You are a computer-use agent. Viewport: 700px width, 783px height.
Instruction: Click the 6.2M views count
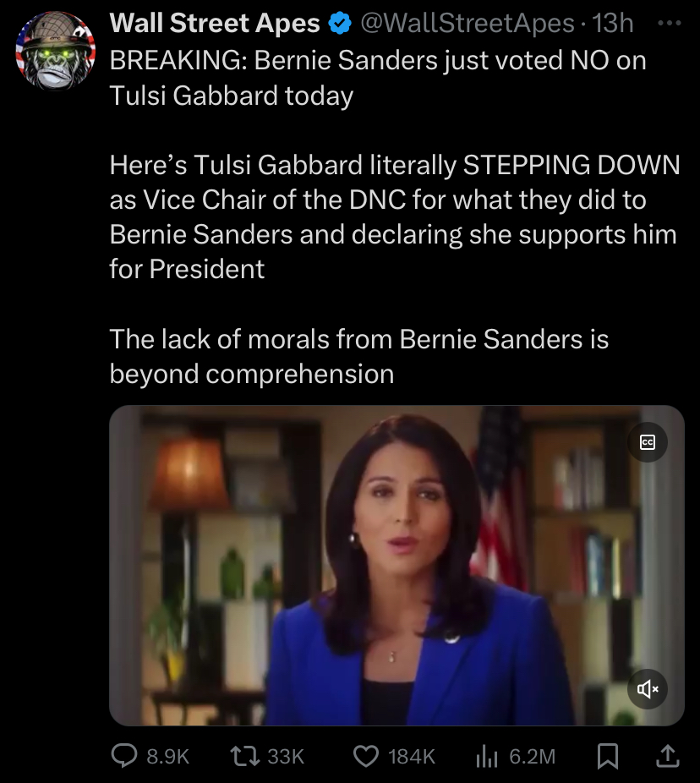(x=533, y=757)
